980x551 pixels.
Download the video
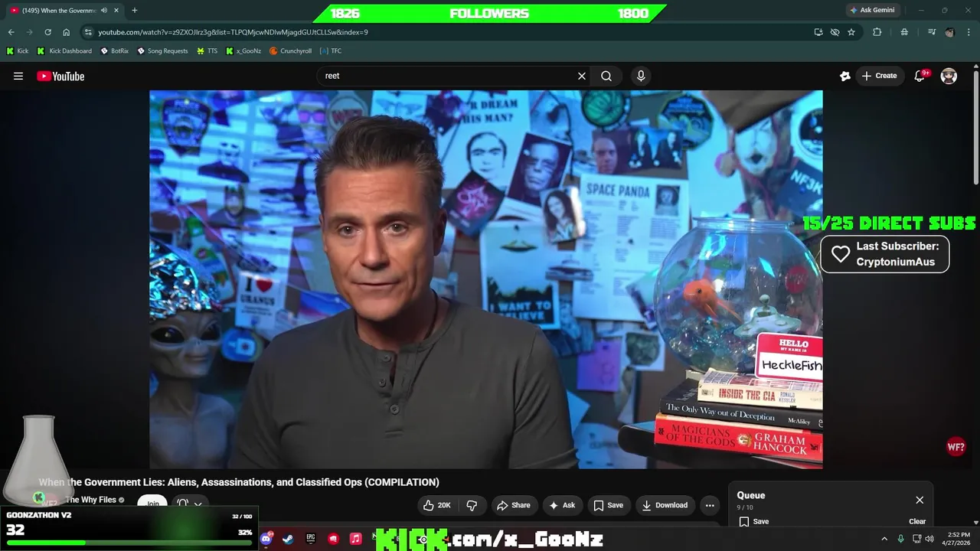665,505
